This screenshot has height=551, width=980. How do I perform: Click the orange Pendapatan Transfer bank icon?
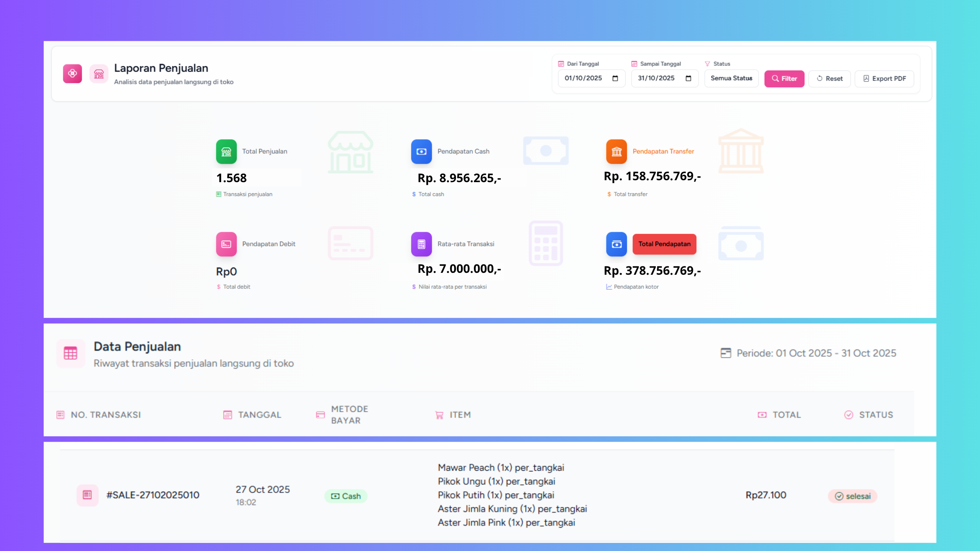click(x=616, y=152)
